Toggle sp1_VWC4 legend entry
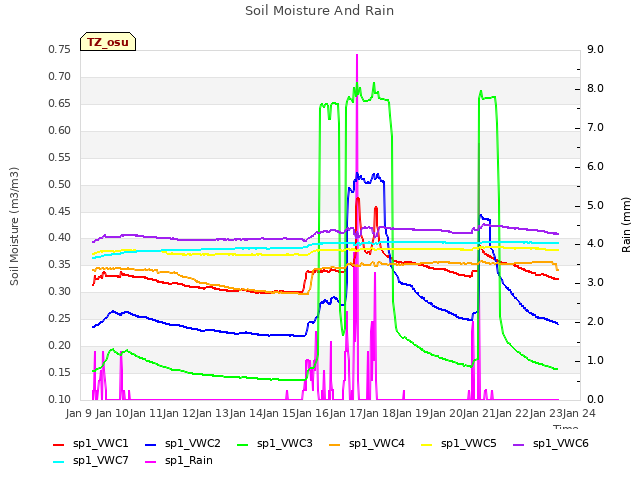 [367, 444]
